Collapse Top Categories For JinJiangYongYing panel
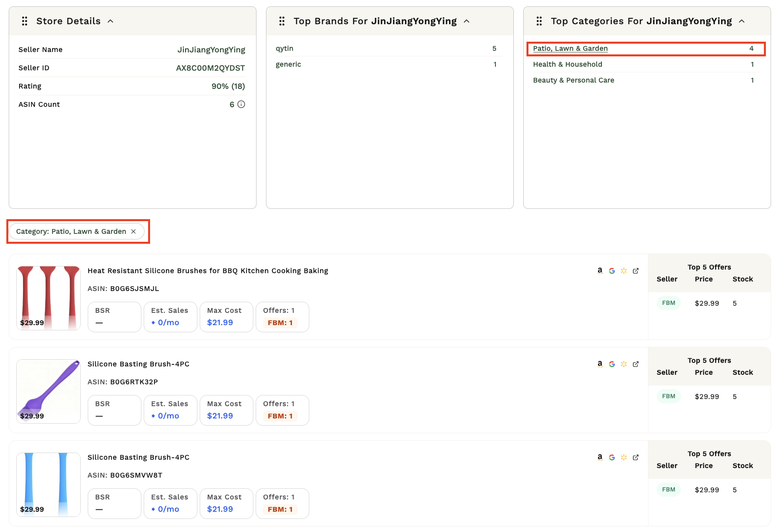This screenshot has width=779, height=532. click(742, 21)
